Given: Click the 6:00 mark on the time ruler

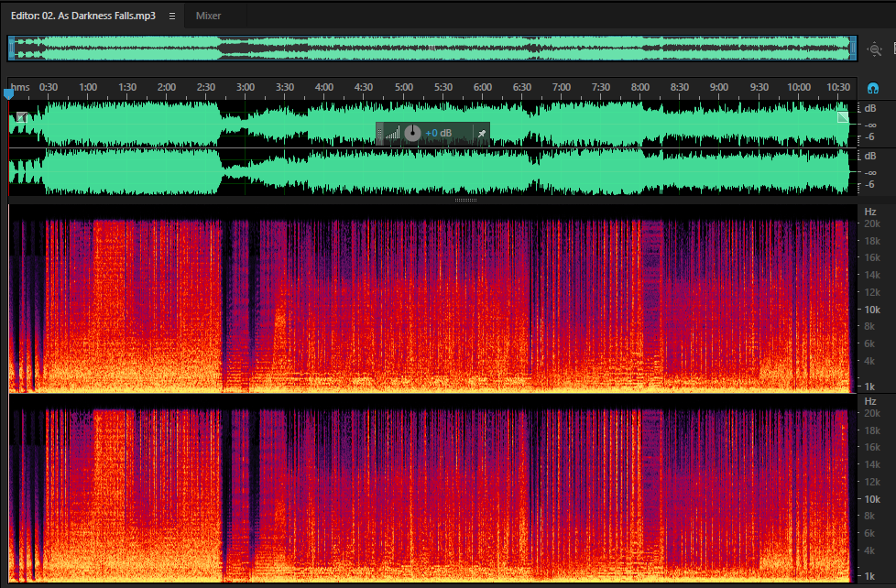Looking at the screenshot, I should [x=482, y=87].
